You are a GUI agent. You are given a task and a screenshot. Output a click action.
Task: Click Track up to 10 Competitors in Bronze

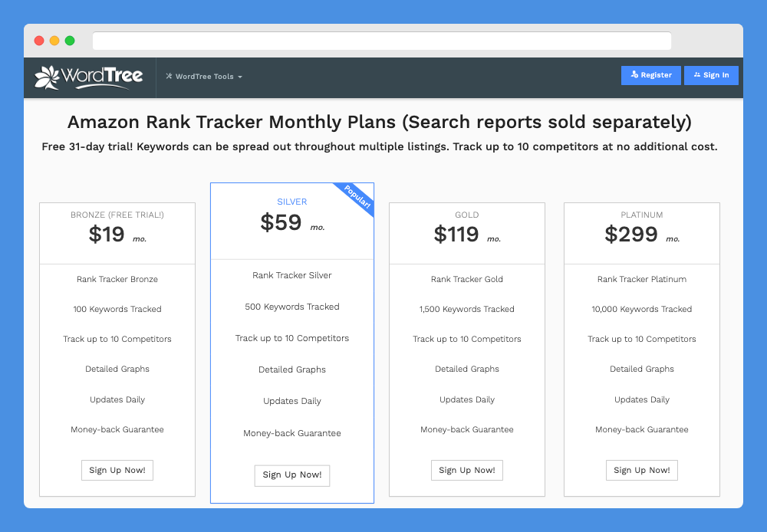point(117,339)
